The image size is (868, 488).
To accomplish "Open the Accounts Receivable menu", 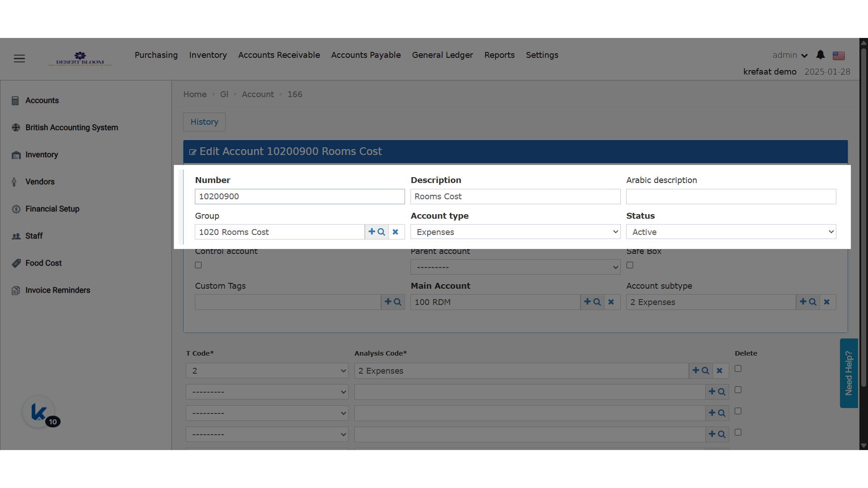I will tap(279, 55).
